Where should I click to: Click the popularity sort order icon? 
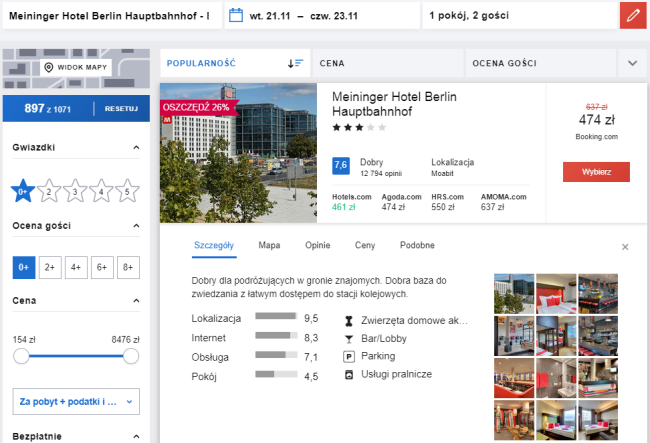click(x=295, y=63)
